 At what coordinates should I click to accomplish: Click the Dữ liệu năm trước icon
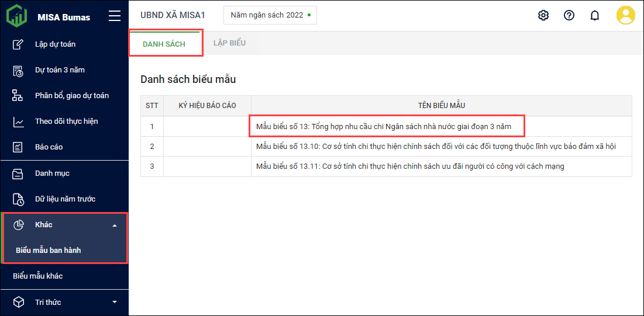pos(18,199)
